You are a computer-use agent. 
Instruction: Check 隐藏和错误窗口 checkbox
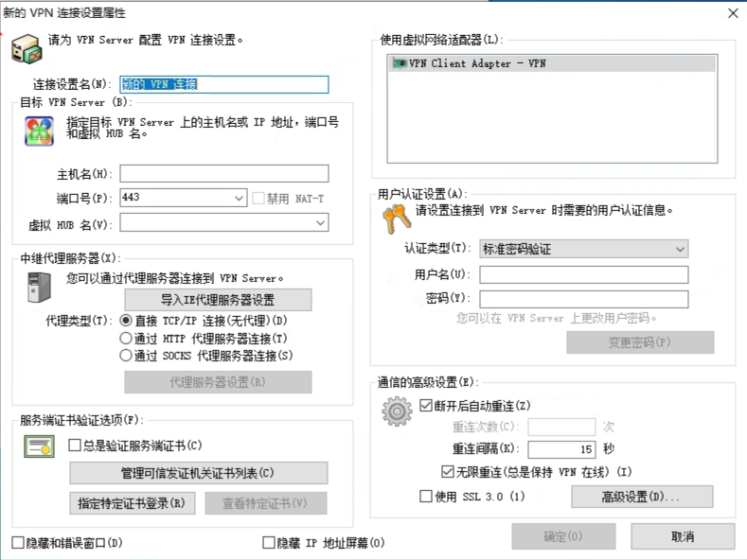[18, 542]
